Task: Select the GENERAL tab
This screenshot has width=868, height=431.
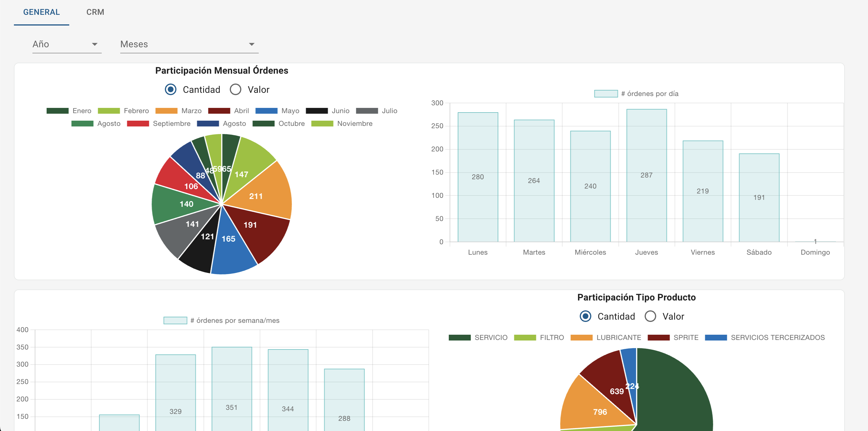Action: pyautogui.click(x=41, y=12)
